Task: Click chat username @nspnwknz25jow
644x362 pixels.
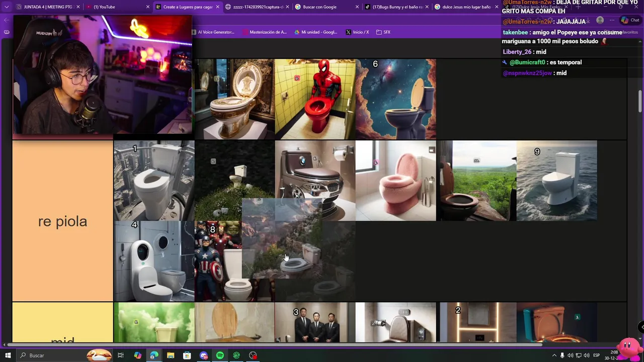Action: tap(527, 73)
